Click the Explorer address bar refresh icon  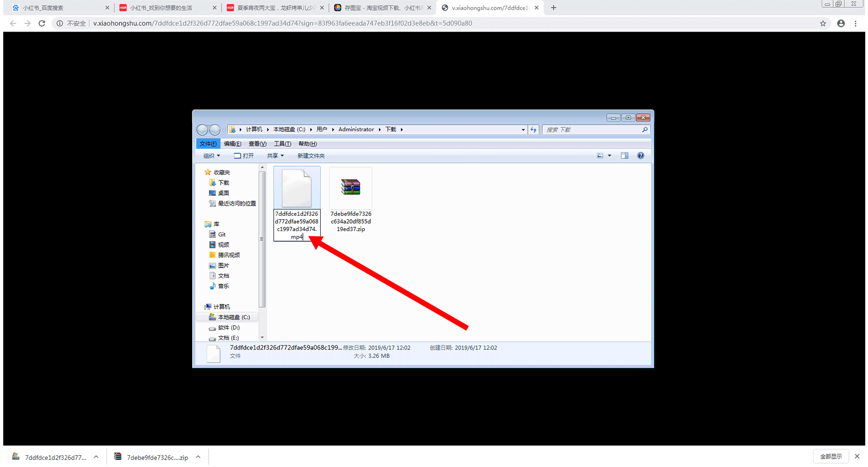pos(533,130)
